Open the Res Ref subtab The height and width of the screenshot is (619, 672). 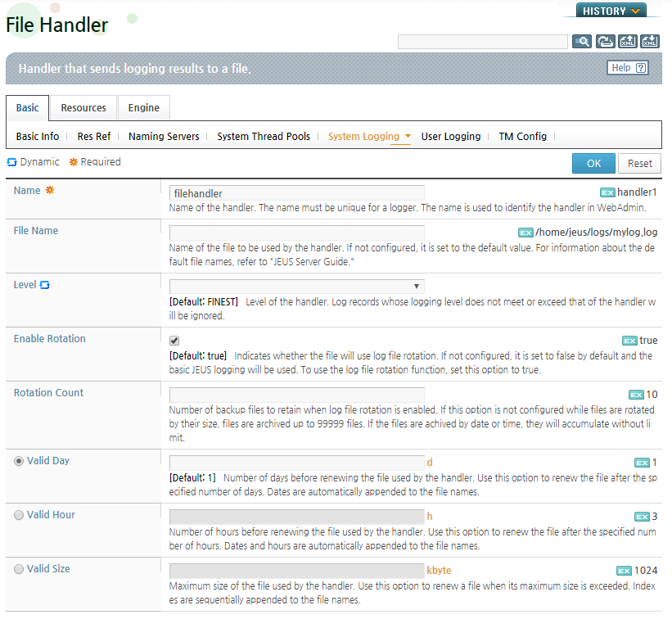94,136
